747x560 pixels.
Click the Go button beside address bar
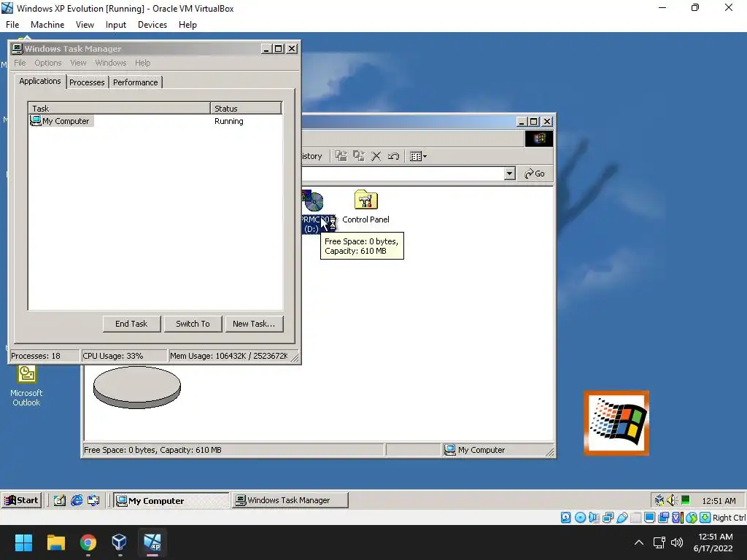535,174
